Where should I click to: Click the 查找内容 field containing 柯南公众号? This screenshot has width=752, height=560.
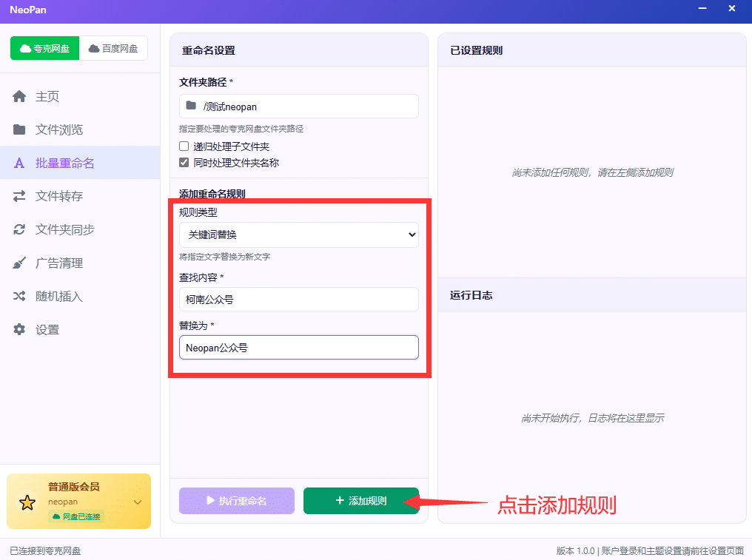(x=299, y=299)
